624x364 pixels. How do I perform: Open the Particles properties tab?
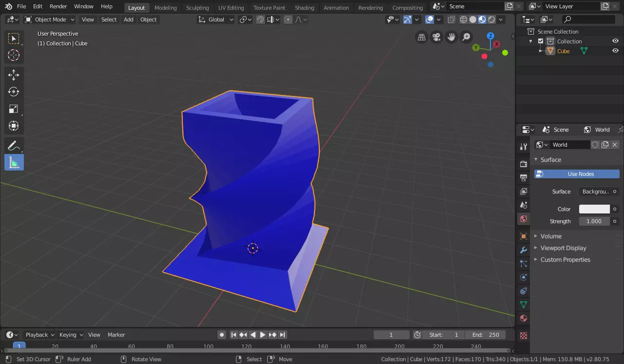(x=524, y=264)
